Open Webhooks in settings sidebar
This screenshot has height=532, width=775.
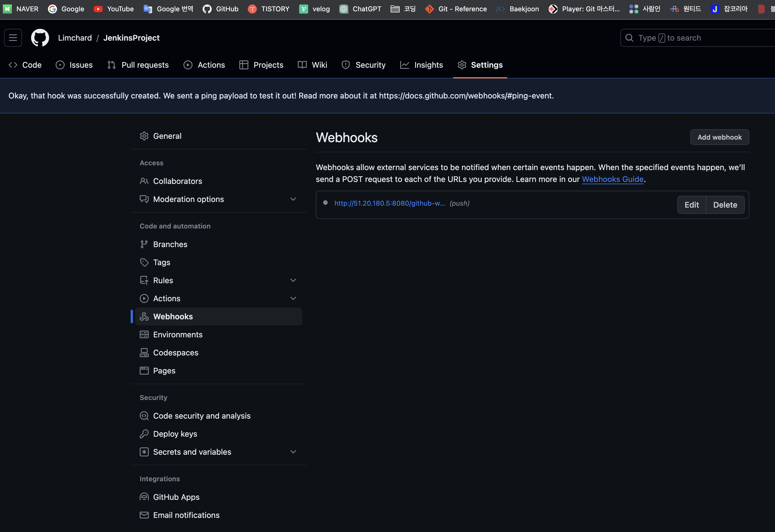tap(173, 316)
